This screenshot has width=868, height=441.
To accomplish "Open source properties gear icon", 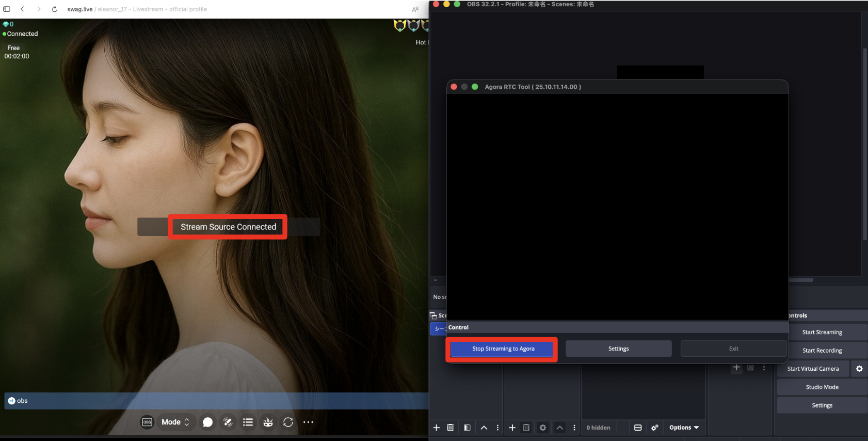I will [543, 428].
